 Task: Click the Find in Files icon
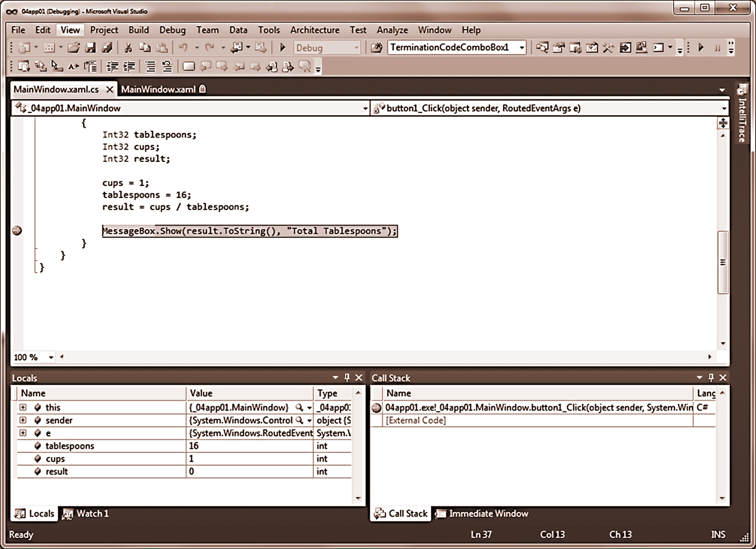coord(376,48)
